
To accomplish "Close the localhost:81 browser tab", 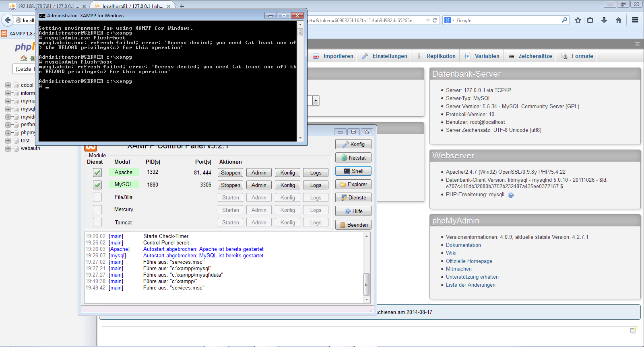I will pos(169,6).
